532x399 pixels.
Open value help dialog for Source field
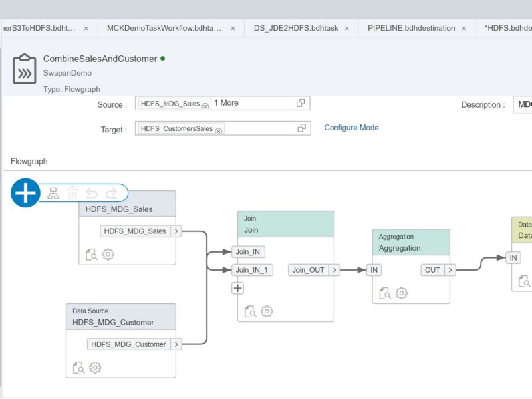point(301,103)
